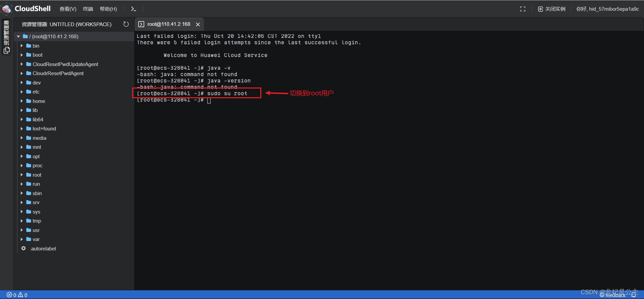Select the sbin folder icon
The image size is (644, 299).
coord(29,193)
